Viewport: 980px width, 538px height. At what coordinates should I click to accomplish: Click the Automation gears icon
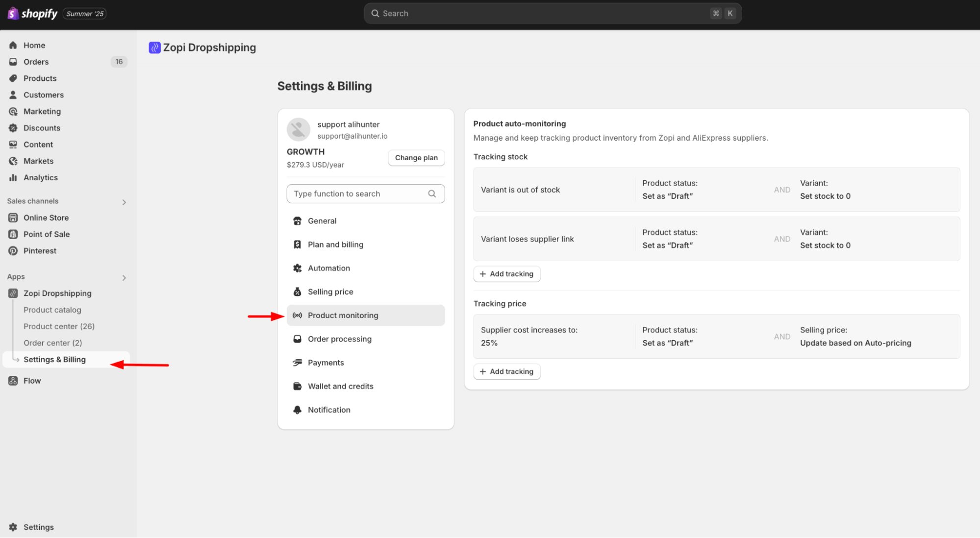tap(297, 268)
